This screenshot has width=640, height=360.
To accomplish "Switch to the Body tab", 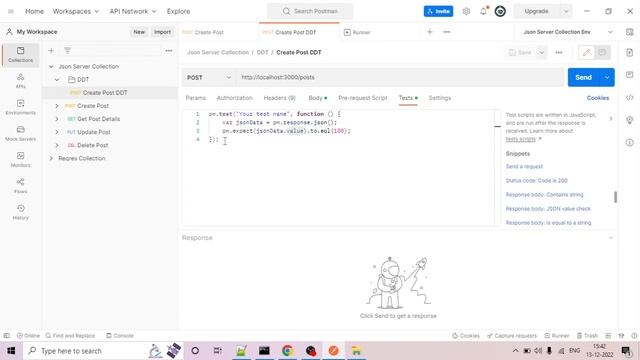I will tap(317, 98).
